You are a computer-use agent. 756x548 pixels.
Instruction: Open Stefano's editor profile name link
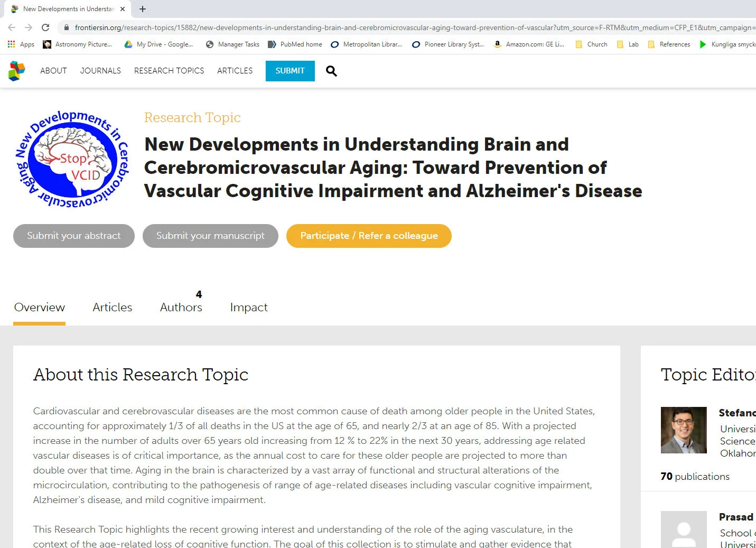[x=738, y=413]
